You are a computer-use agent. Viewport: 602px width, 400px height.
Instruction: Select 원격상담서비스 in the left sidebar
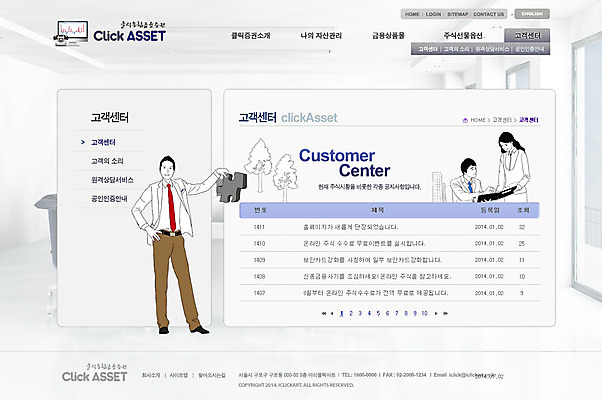tap(112, 180)
